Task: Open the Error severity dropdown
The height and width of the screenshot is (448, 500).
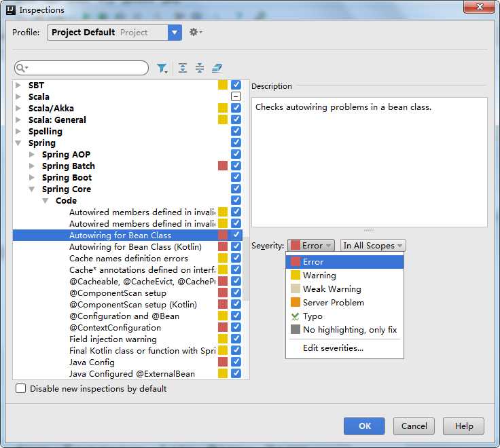Action: click(311, 245)
